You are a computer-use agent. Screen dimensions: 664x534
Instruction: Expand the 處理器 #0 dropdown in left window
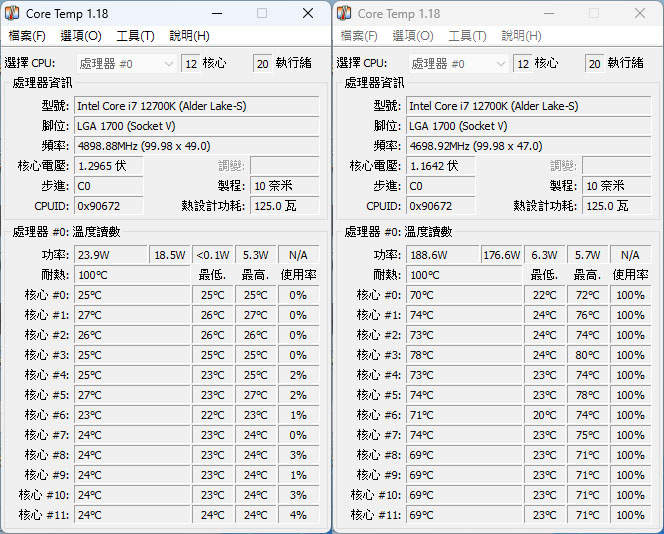point(127,64)
